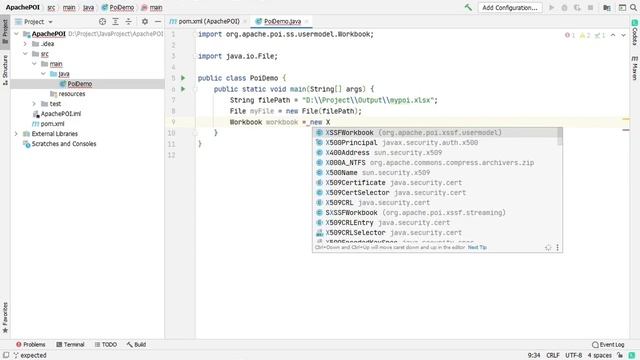The height and width of the screenshot is (360, 640).
Task: Select X400Address completion suggestion
Action: pyautogui.click(x=435, y=153)
